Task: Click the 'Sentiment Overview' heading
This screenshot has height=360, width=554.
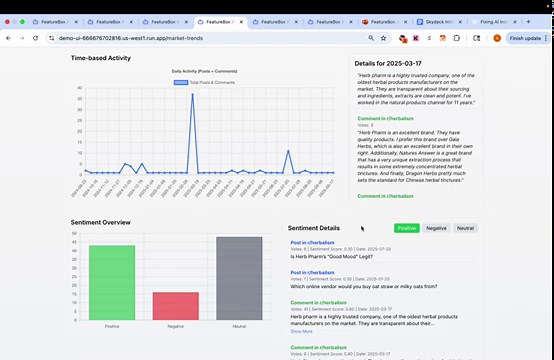Action: 101,222
